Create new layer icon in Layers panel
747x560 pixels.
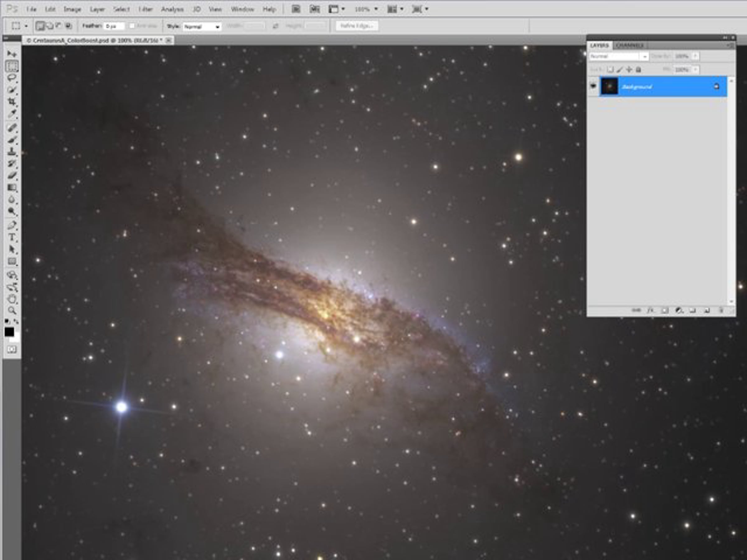pos(707,310)
